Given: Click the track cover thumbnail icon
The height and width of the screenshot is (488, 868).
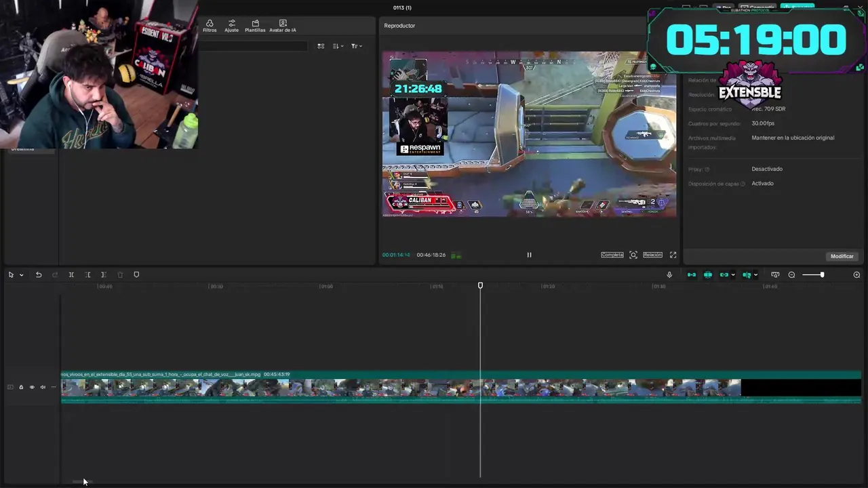Looking at the screenshot, I should [10, 387].
